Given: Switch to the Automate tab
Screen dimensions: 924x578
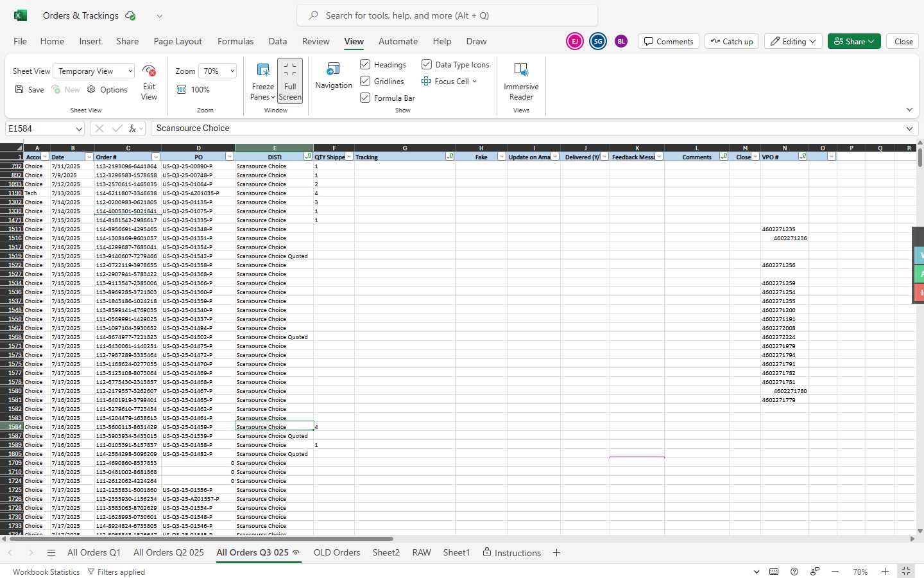Looking at the screenshot, I should pyautogui.click(x=398, y=41).
